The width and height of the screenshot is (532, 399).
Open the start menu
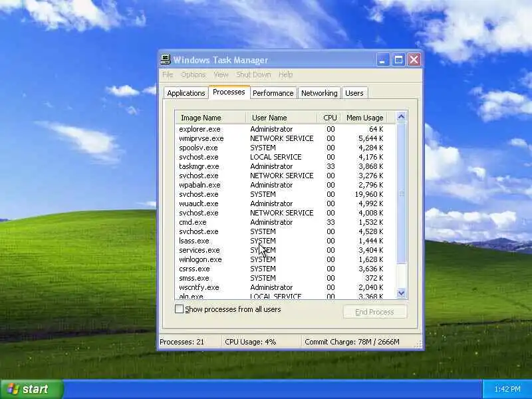32,389
